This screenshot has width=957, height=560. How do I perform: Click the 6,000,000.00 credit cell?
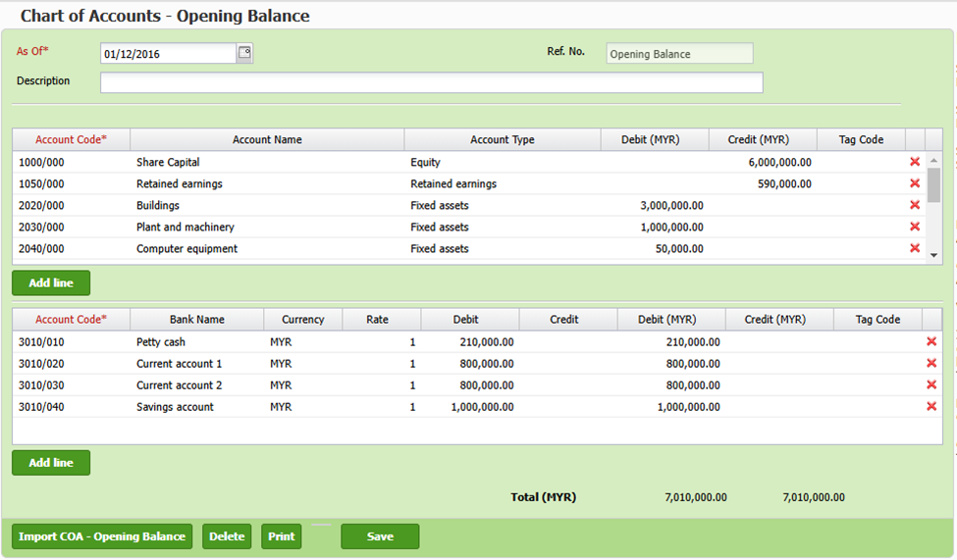click(763, 162)
